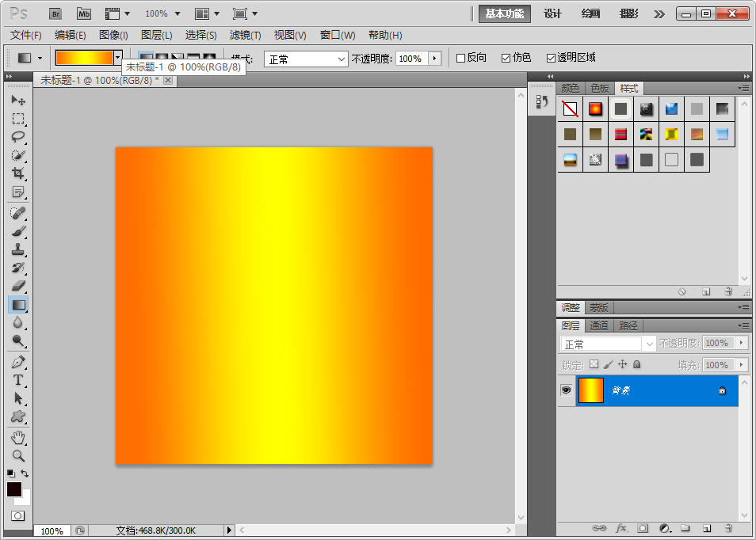Reset default foreground and background colors
Image resolution: width=756 pixels, height=540 pixels.
click(x=10, y=473)
